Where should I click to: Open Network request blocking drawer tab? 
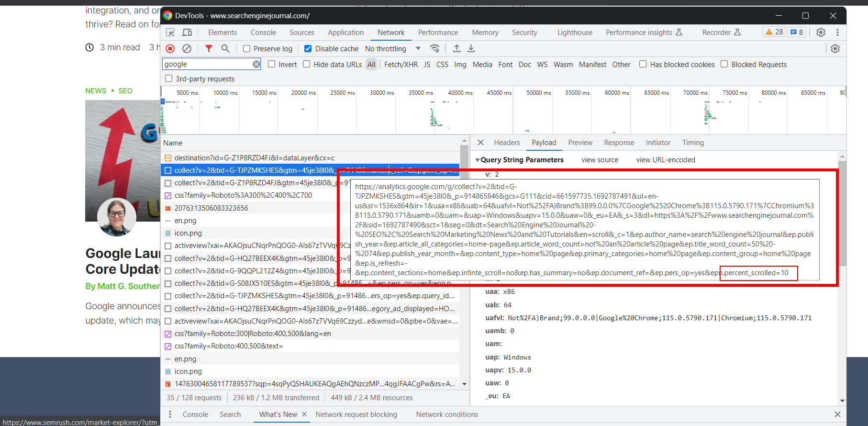pyautogui.click(x=356, y=415)
